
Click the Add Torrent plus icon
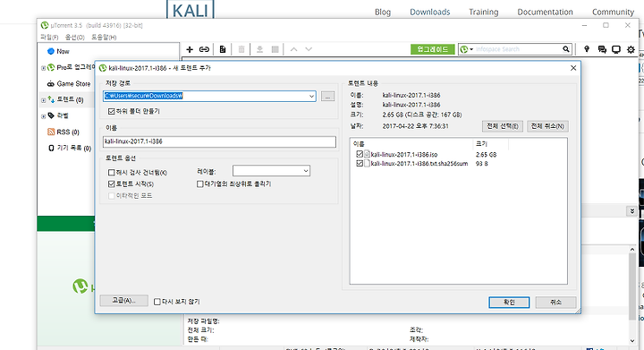[x=190, y=49]
